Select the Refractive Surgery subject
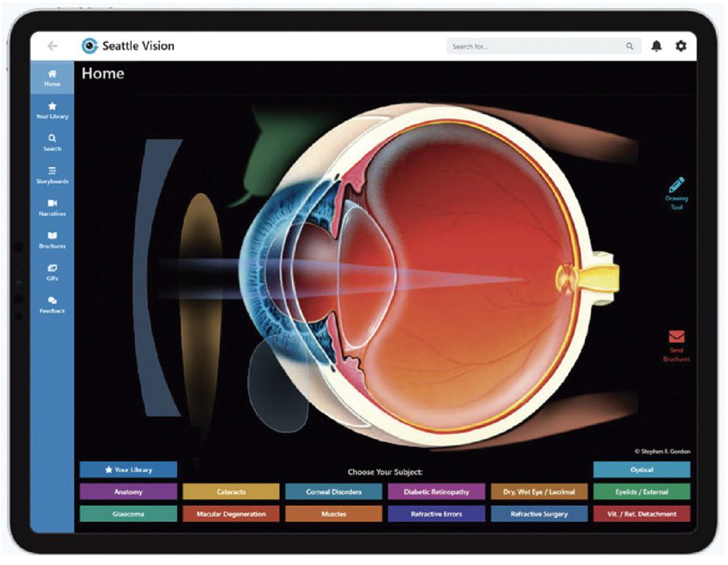The image size is (728, 565). pyautogui.click(x=539, y=514)
